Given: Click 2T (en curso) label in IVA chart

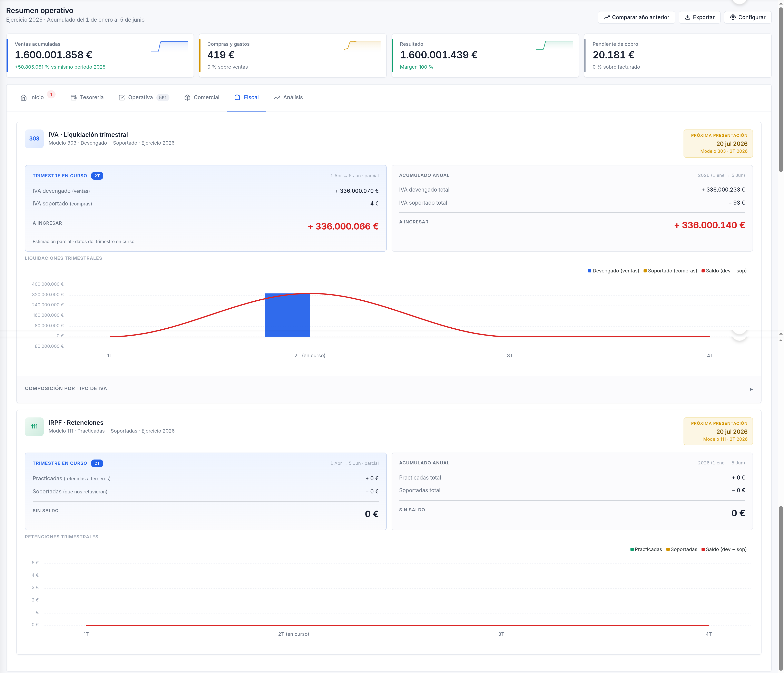Looking at the screenshot, I should [x=310, y=356].
